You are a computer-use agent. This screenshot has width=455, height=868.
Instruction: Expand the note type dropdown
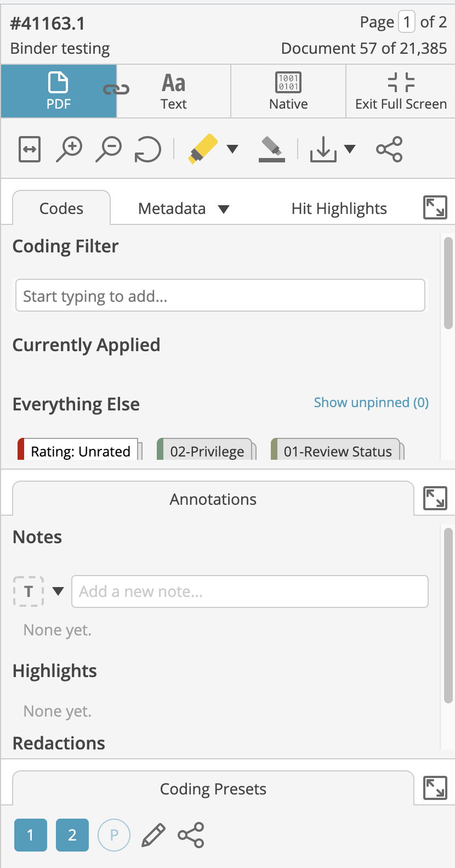pos(58,591)
